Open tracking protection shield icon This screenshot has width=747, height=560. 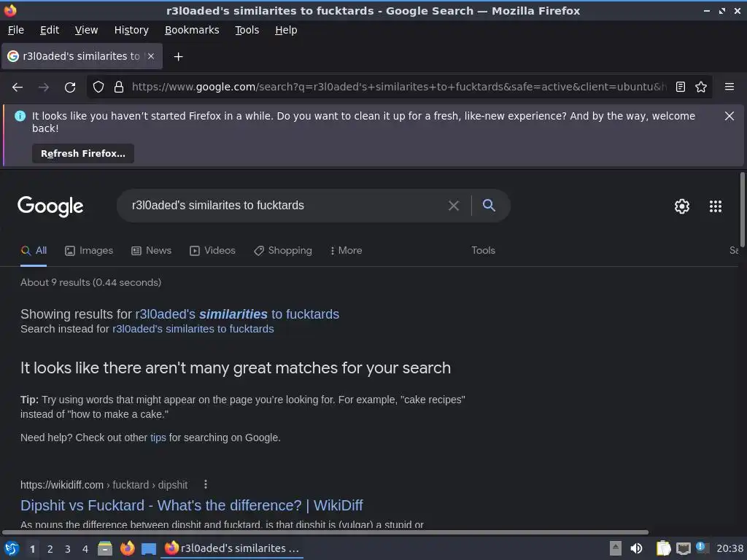pyautogui.click(x=98, y=87)
